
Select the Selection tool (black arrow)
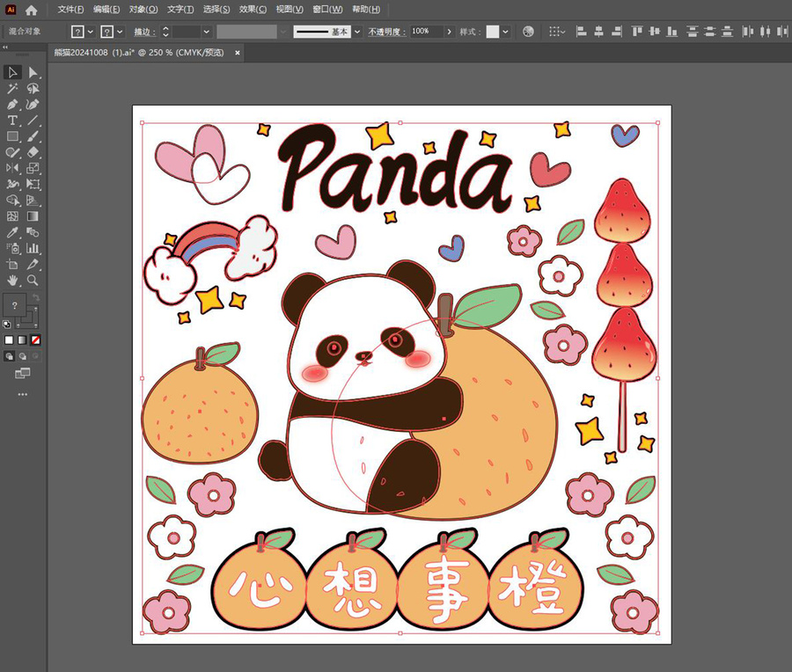pyautogui.click(x=12, y=73)
